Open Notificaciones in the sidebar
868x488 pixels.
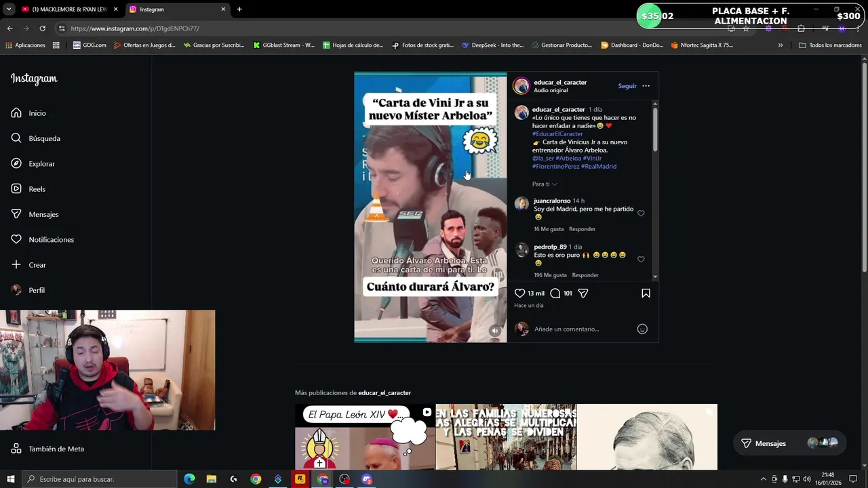42,240
